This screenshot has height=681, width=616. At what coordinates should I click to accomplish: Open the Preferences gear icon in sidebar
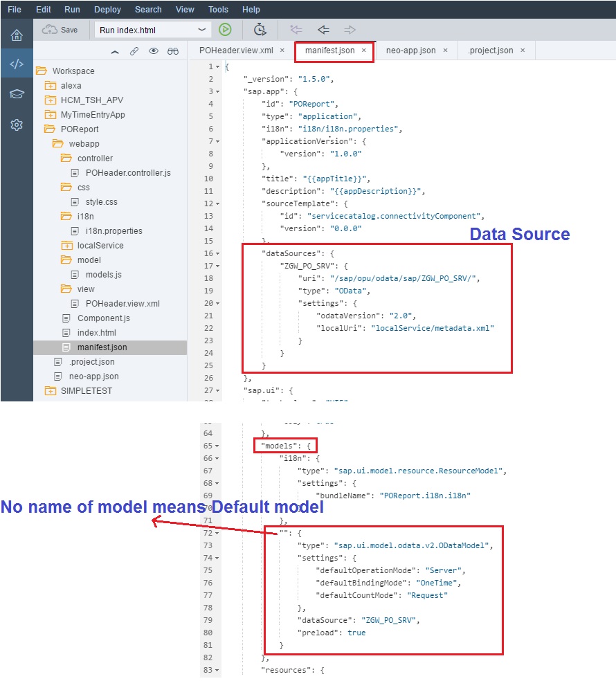(17, 125)
